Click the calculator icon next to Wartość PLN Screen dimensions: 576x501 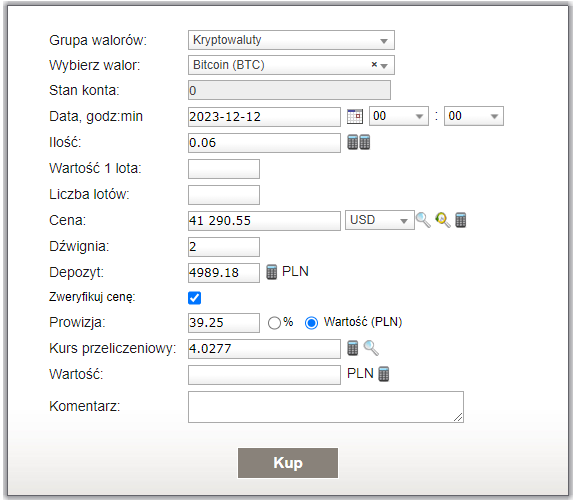pos(384,374)
